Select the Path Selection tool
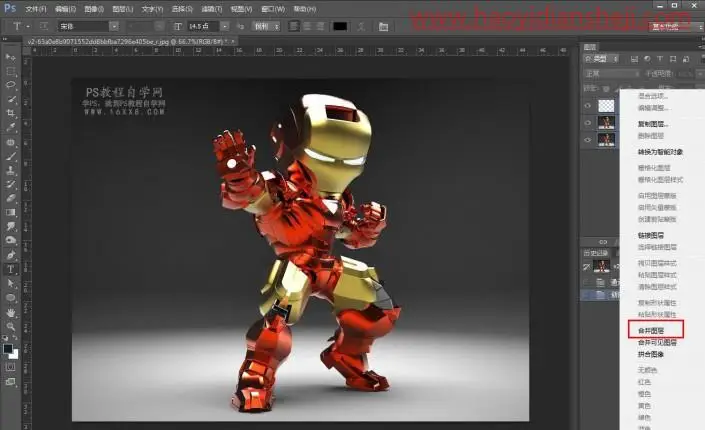The image size is (705, 430). click(10, 283)
